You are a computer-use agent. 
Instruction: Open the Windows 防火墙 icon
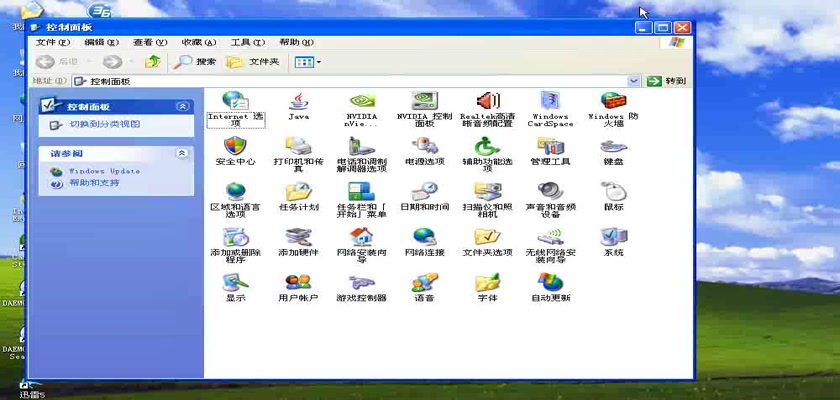coord(613,101)
